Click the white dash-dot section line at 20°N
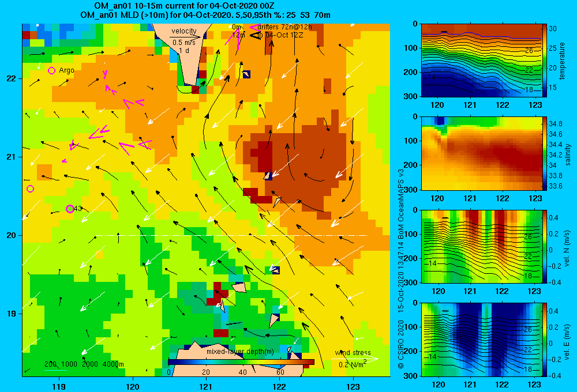The width and height of the screenshot is (577, 392). pyautogui.click(x=231, y=235)
